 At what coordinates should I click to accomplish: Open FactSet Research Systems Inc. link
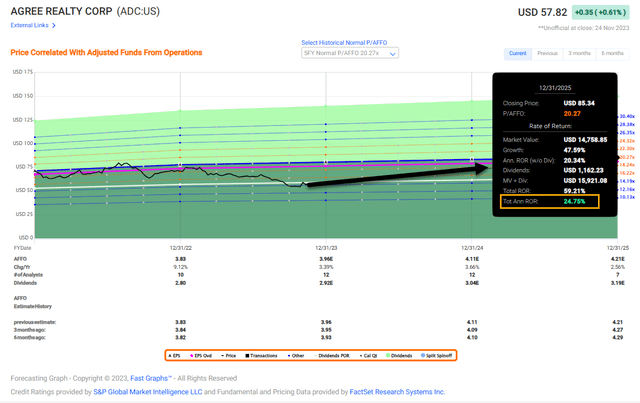(397, 392)
